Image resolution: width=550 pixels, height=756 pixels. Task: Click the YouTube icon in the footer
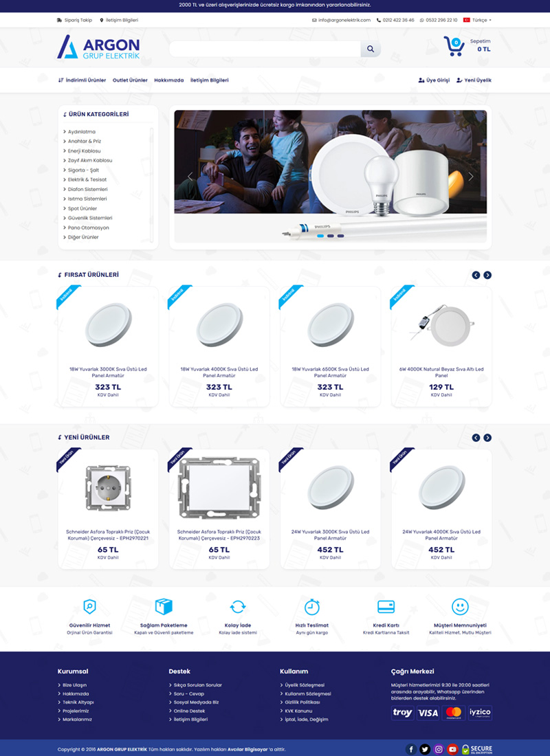pos(452,748)
